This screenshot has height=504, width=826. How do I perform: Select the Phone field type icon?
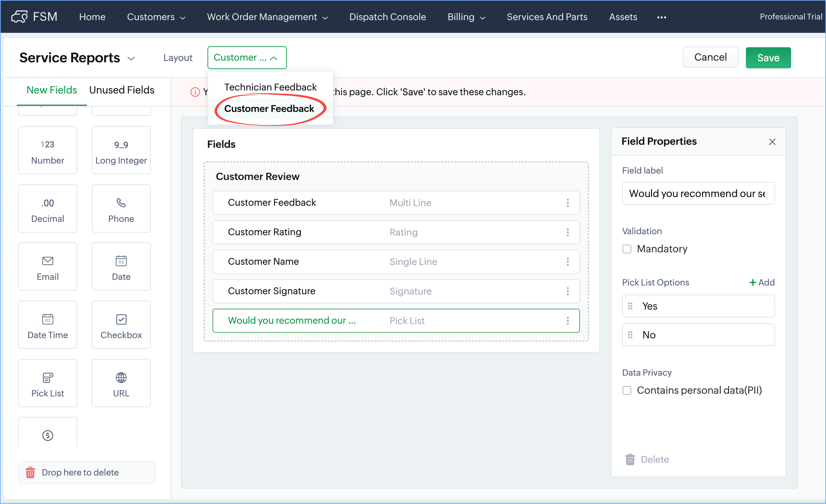coord(121,203)
